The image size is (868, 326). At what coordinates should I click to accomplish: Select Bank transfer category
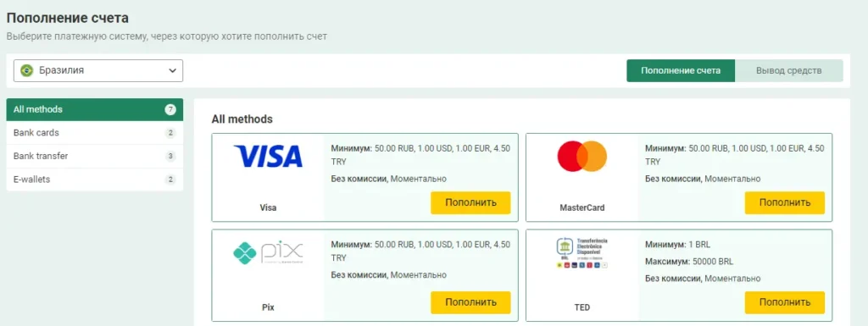coord(95,157)
